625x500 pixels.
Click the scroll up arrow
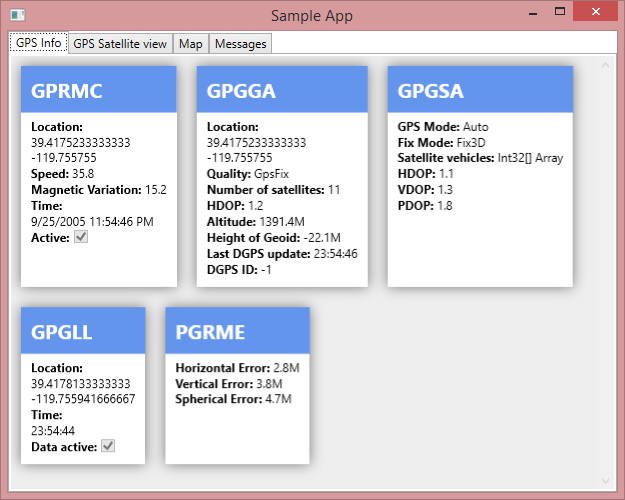[605, 65]
